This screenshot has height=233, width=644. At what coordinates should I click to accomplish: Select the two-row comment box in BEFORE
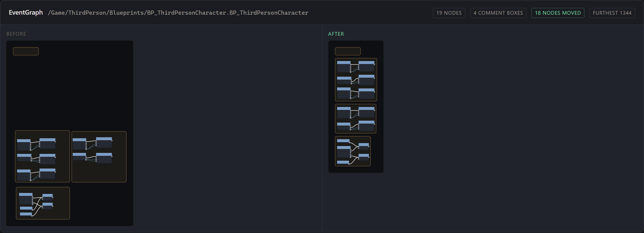(x=99, y=157)
